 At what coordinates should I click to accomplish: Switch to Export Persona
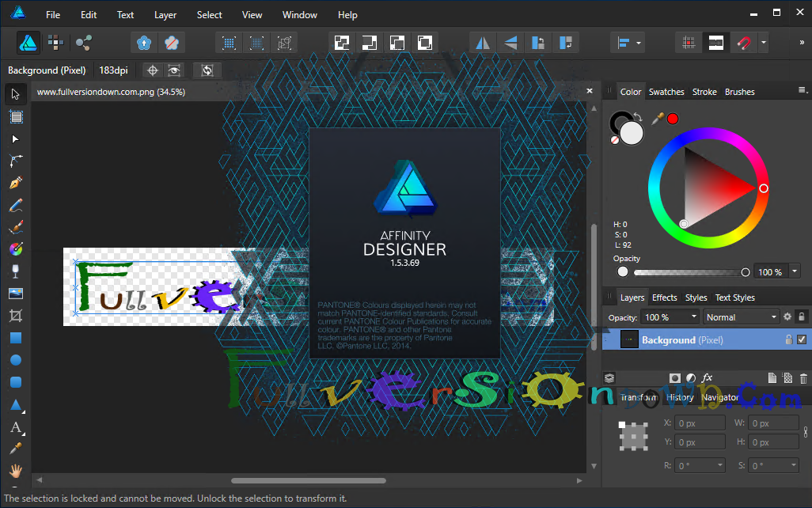(x=83, y=43)
